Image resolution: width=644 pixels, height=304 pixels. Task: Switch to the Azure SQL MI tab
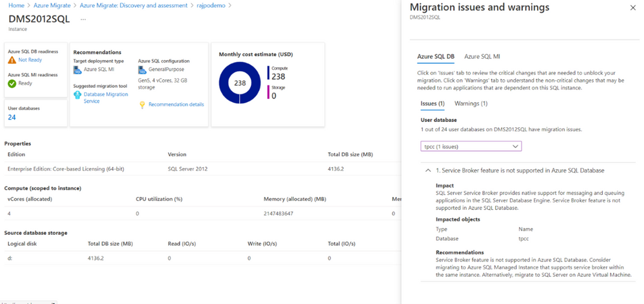[x=482, y=57]
